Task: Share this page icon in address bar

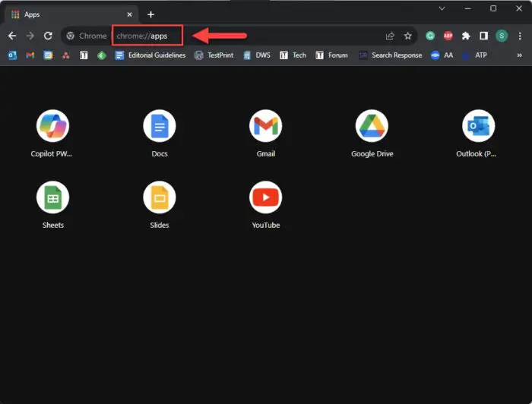Action: pos(390,36)
